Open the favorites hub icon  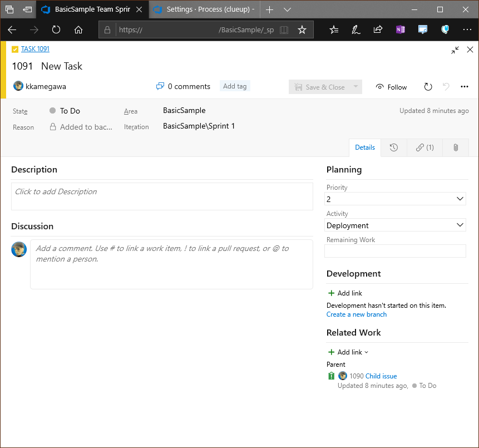point(334,29)
